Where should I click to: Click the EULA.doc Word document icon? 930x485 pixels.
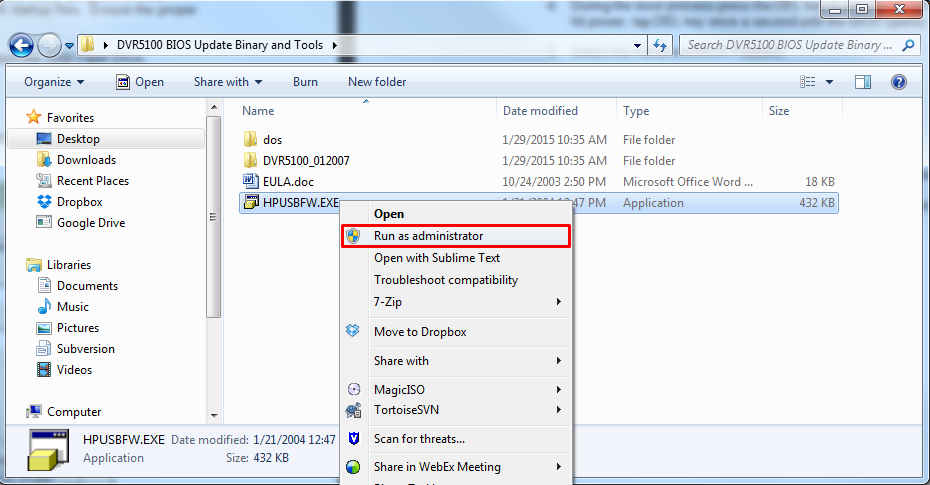(x=251, y=182)
